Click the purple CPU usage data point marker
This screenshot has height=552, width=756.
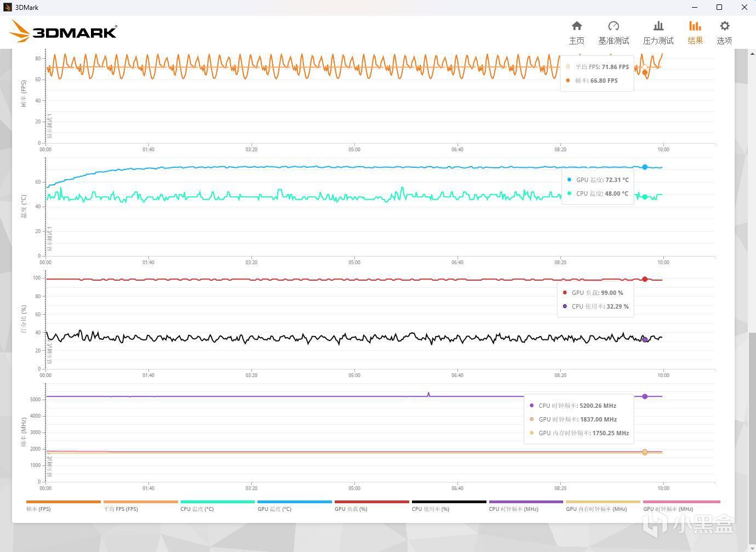coord(645,340)
